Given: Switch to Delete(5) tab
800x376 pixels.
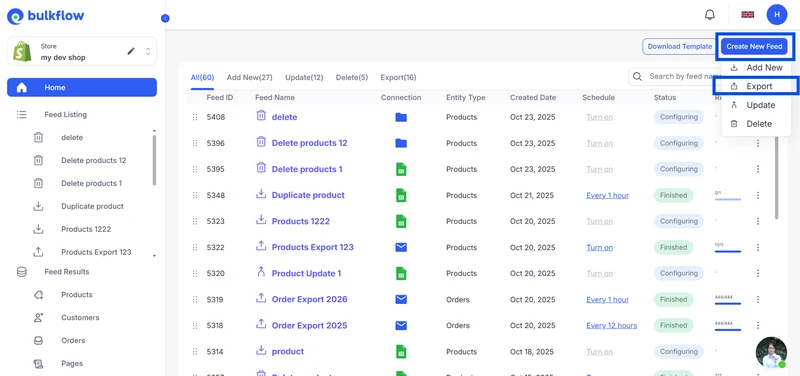Looking at the screenshot, I should pyautogui.click(x=352, y=78).
